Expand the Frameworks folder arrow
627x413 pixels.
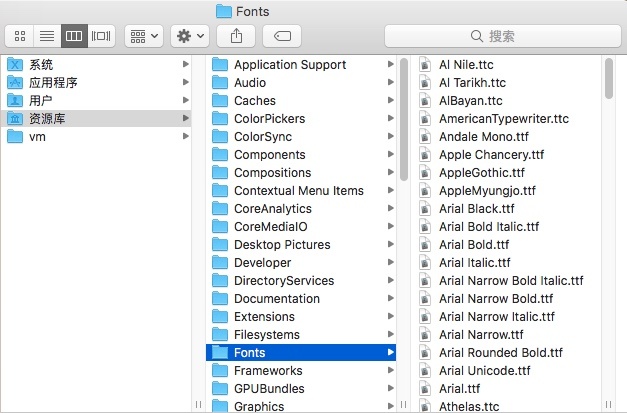391,370
